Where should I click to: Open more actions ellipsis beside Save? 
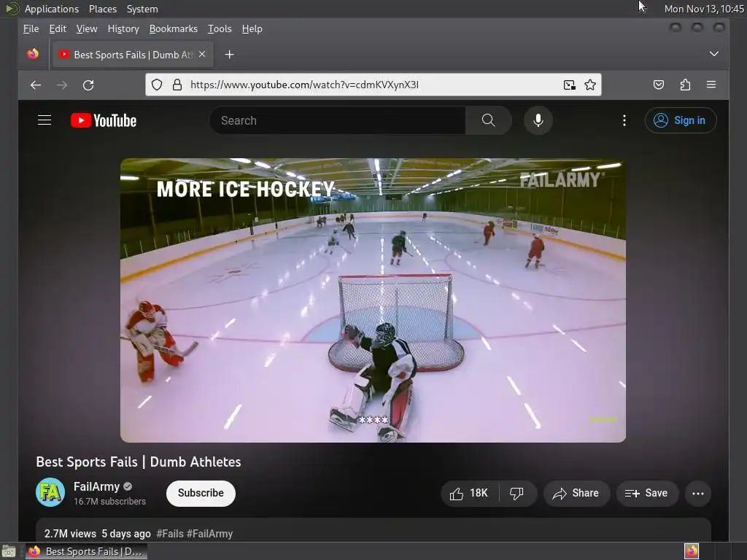pos(698,494)
